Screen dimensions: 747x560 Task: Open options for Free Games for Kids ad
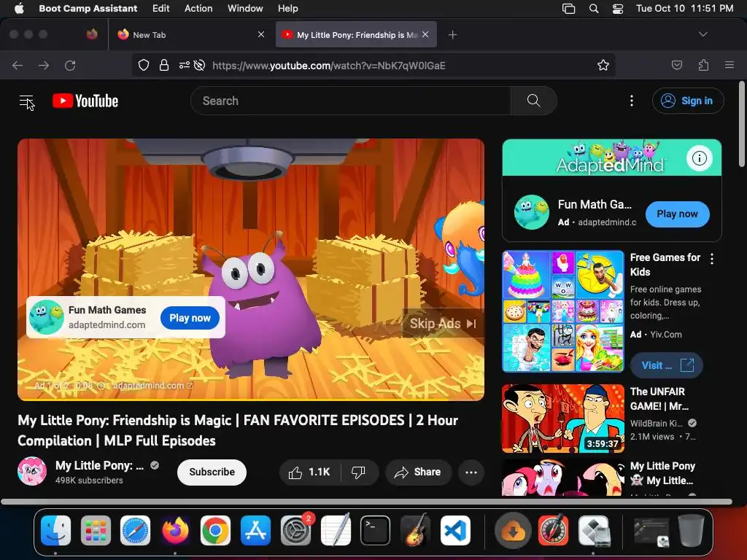(712, 259)
